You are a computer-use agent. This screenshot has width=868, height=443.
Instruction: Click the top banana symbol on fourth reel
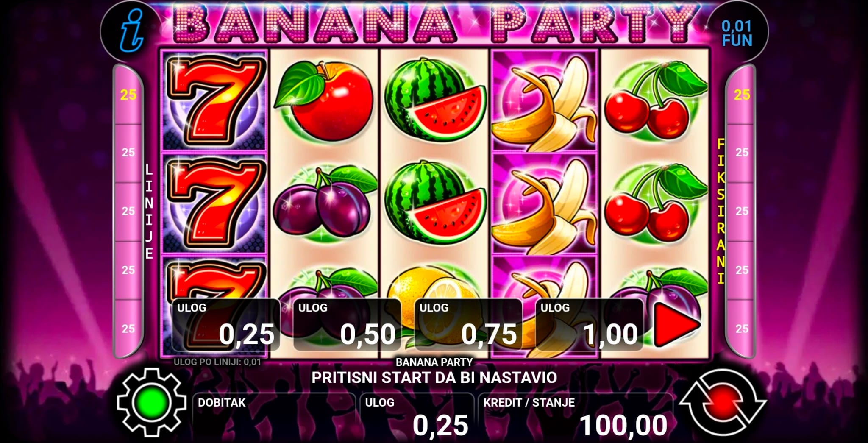[x=545, y=102]
